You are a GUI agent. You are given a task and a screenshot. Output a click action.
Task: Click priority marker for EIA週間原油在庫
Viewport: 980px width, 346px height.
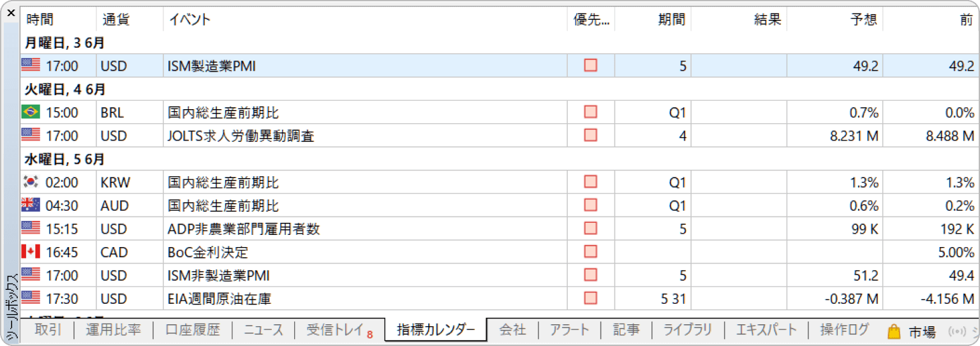(591, 298)
